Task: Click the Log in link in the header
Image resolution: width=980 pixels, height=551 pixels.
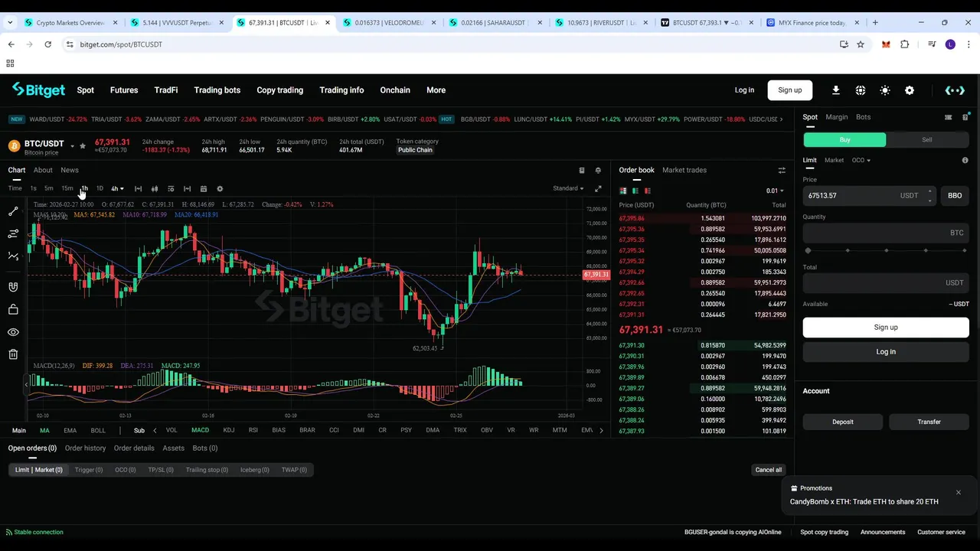Action: tap(744, 90)
